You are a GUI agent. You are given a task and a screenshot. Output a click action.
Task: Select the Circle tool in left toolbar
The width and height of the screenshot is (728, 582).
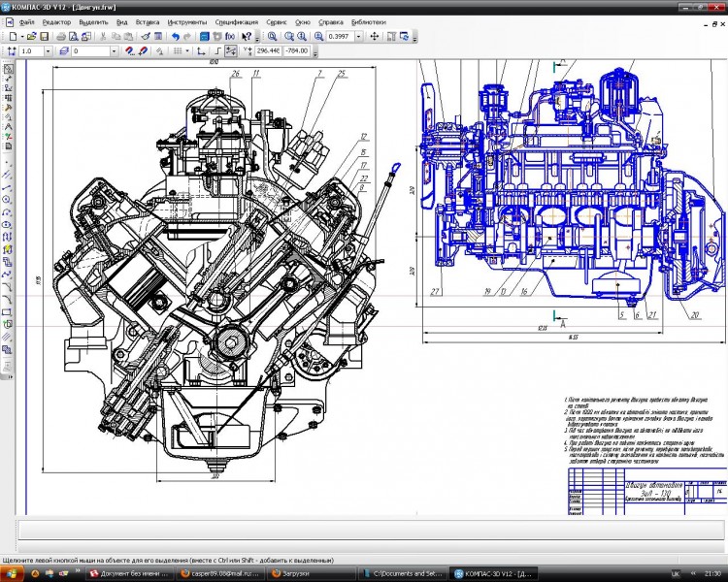pyautogui.click(x=7, y=200)
